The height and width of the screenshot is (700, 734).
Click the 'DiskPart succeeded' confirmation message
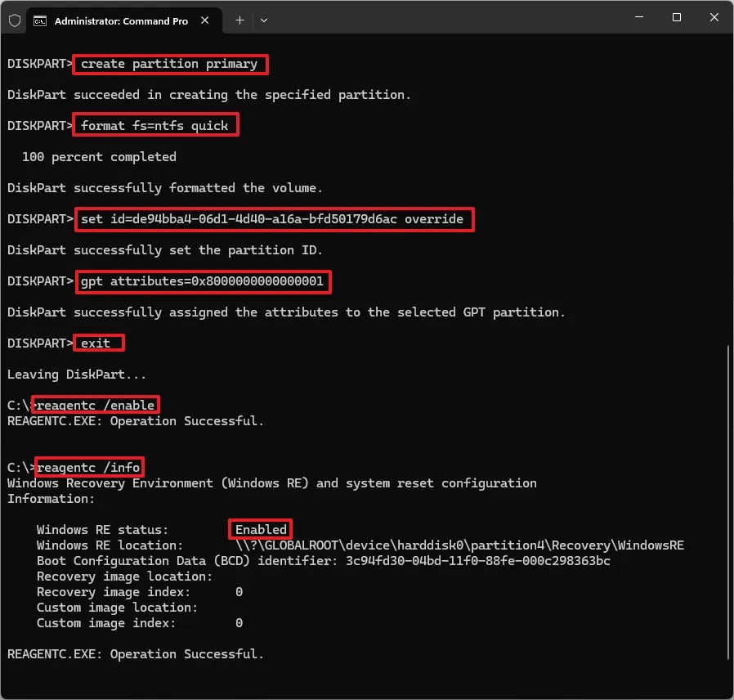pos(199,94)
